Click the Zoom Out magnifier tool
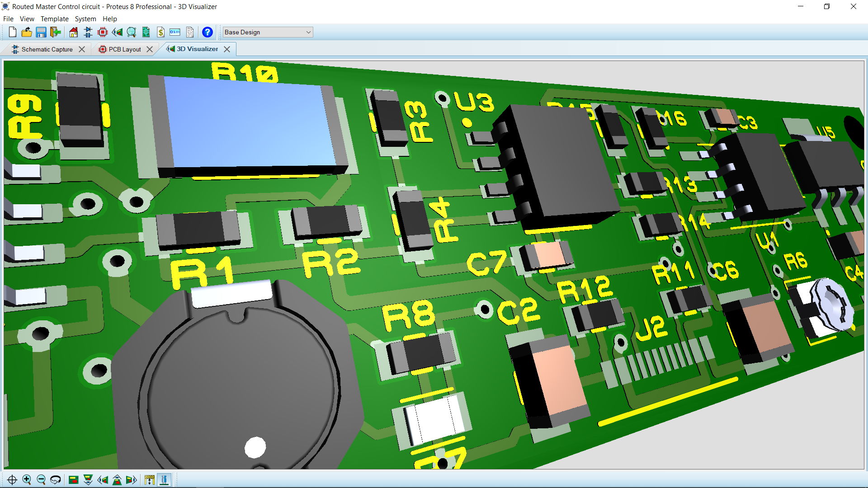868x488 pixels. pos(41,480)
